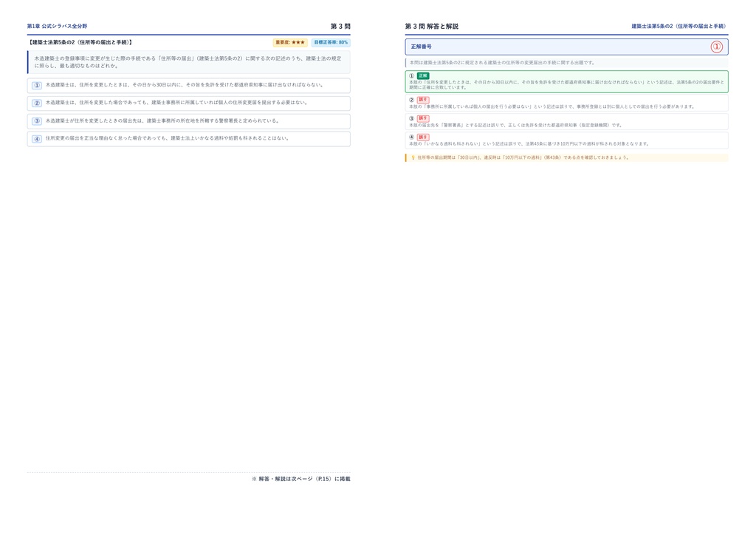Image resolution: width=756 pixels, height=535 pixels.
Task: Click the red 誤り badge in explanation ③
Action: (x=423, y=118)
